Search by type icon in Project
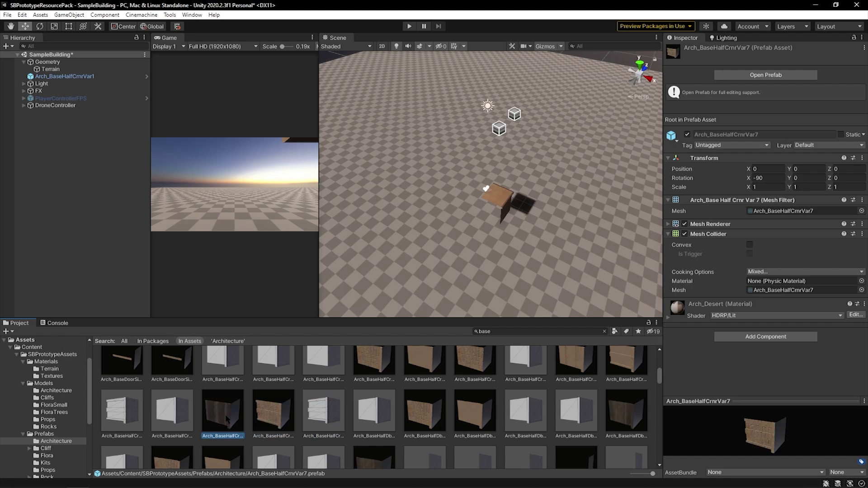 (x=614, y=331)
